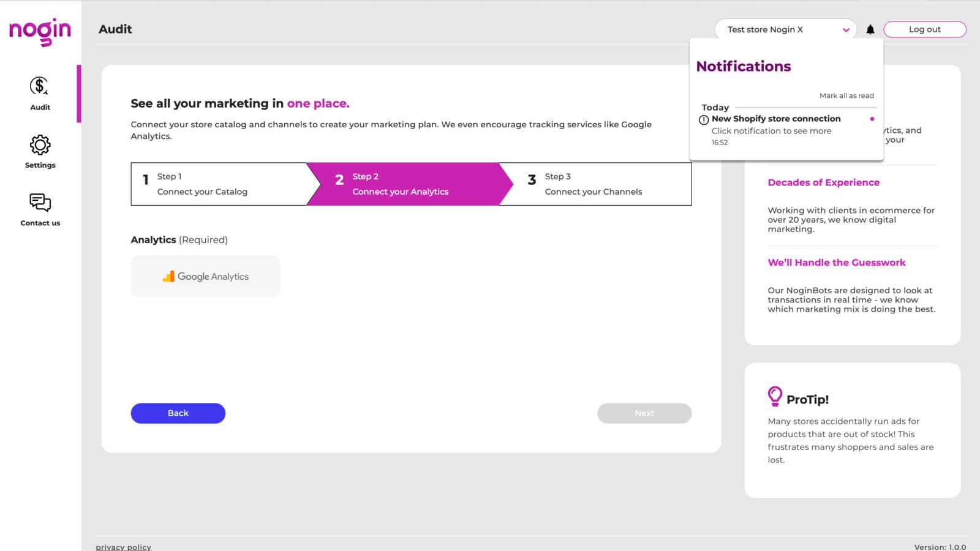The height and width of the screenshot is (551, 980).
Task: Click the ProTip lightbulb icon
Action: tap(774, 396)
